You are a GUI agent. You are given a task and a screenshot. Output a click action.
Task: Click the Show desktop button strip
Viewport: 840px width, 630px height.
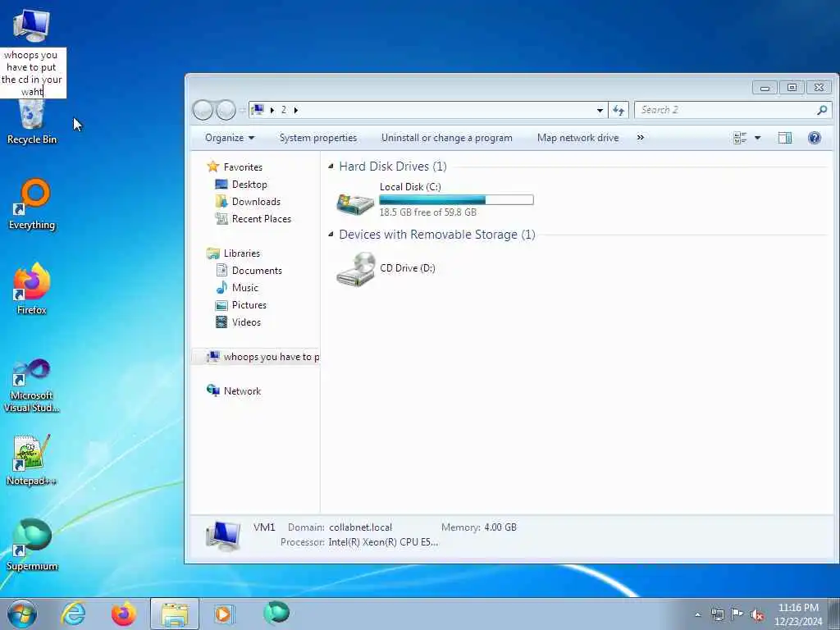point(834,614)
